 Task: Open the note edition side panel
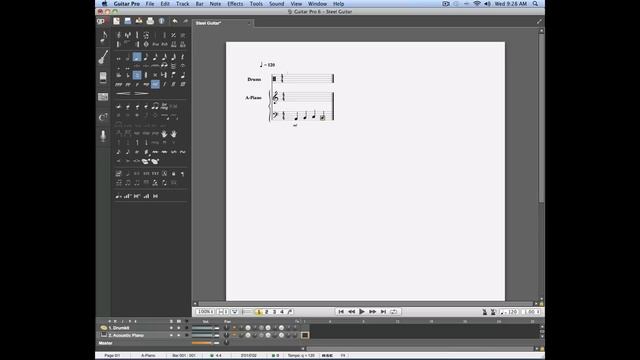coord(103,37)
